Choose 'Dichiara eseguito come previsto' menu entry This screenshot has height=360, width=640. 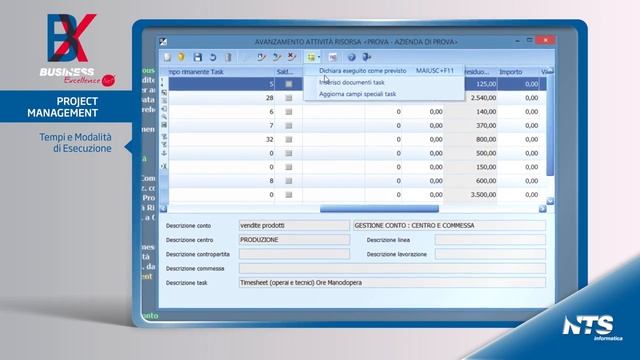tap(384, 71)
